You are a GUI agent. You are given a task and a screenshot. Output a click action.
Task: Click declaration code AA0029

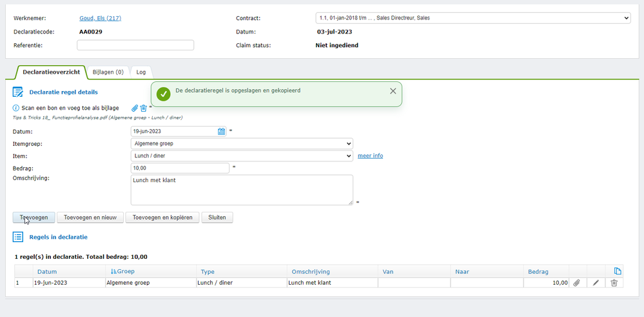click(91, 32)
